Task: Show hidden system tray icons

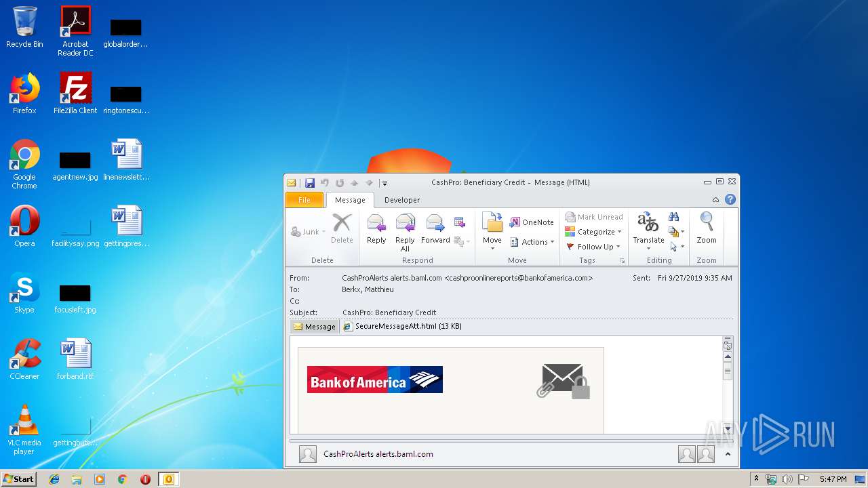Action: point(756,479)
